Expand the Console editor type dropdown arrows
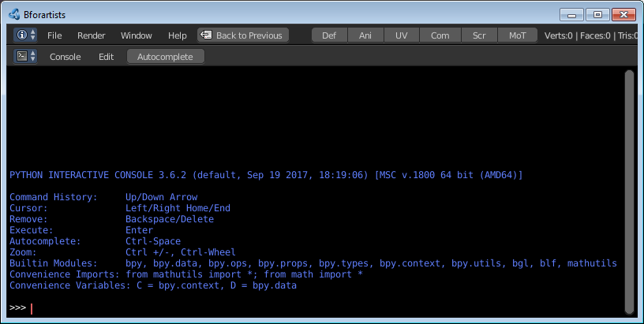 point(33,56)
